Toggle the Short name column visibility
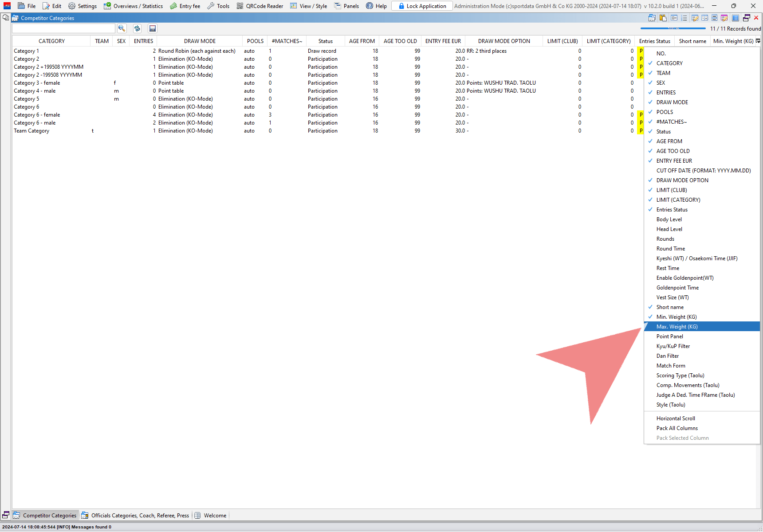This screenshot has width=763, height=532. [670, 307]
